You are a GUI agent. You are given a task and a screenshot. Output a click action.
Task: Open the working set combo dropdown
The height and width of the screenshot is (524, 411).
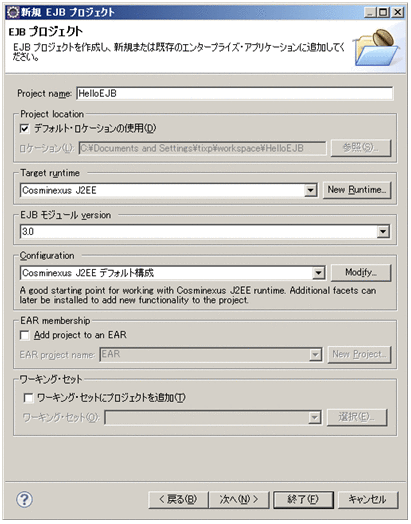pos(314,417)
